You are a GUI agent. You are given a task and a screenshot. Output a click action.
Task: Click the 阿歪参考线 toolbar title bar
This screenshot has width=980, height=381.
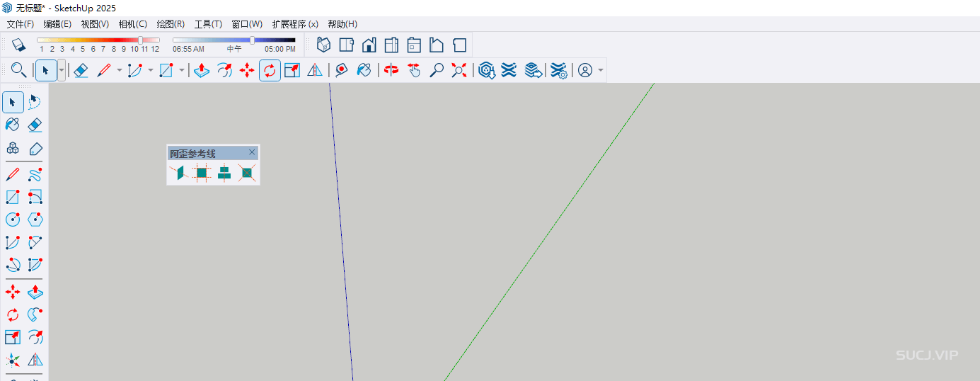click(x=205, y=153)
